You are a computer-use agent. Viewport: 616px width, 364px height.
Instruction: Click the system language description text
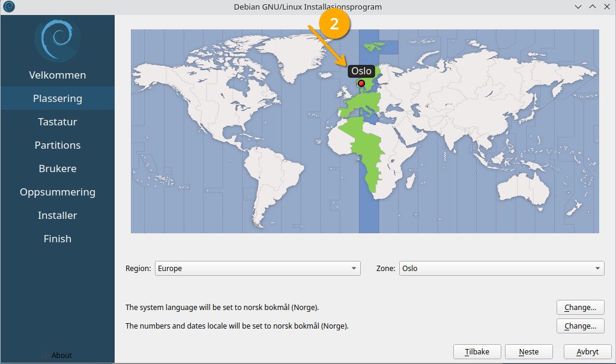222,308
